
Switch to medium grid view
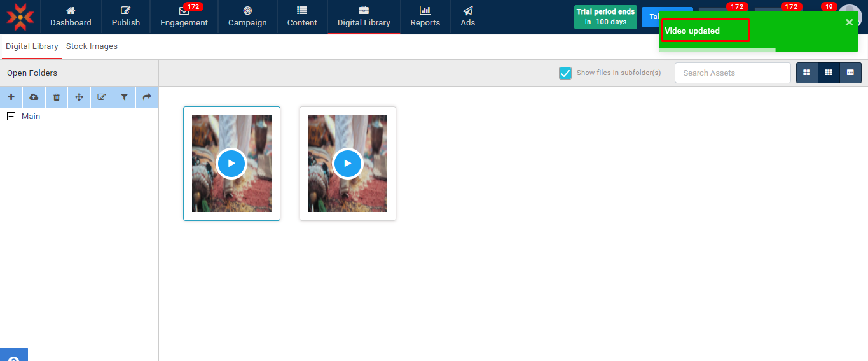point(829,73)
